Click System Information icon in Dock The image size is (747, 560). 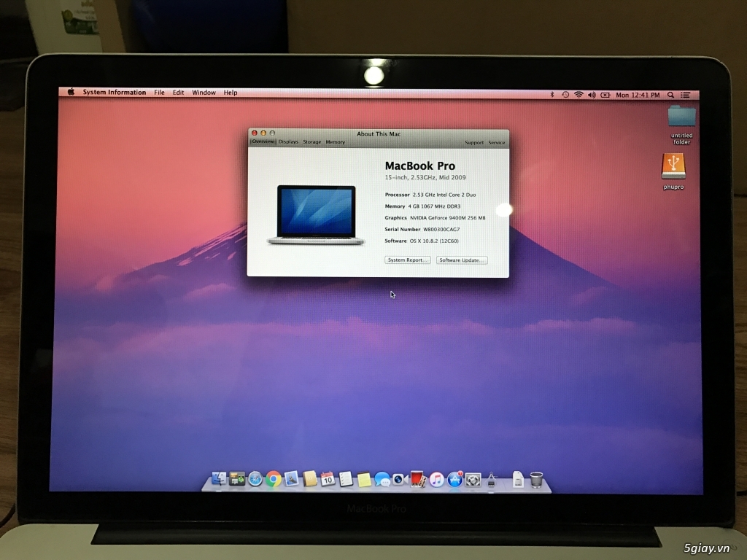[x=491, y=480]
